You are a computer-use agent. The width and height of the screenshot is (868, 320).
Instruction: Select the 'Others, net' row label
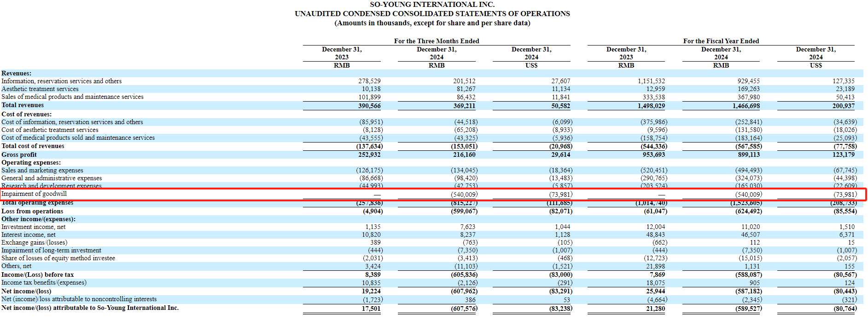tap(17, 266)
